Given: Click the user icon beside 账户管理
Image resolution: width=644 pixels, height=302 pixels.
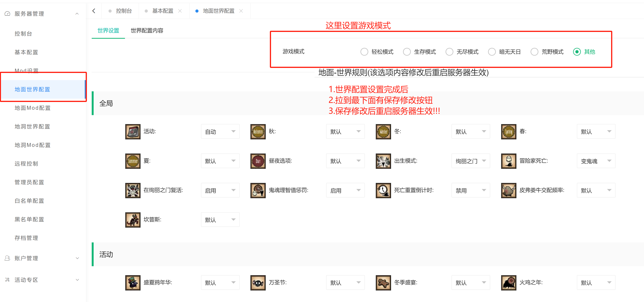Looking at the screenshot, I should click(x=8, y=258).
